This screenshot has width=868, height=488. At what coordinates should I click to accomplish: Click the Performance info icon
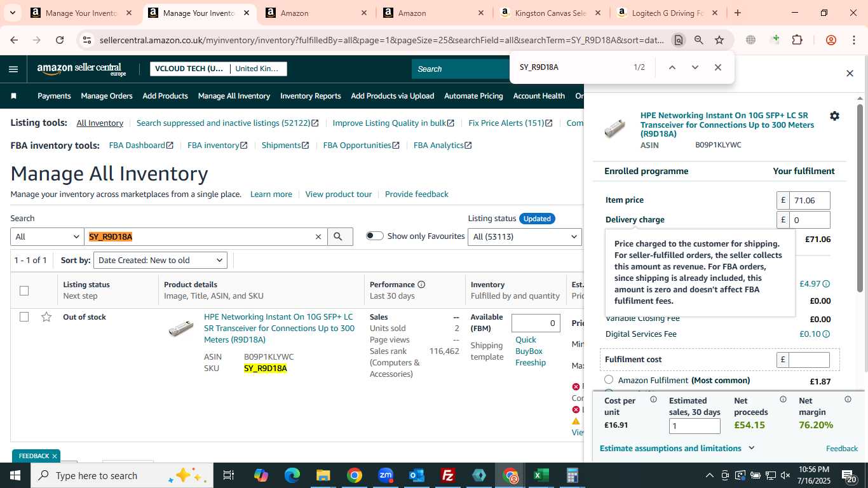[421, 285]
